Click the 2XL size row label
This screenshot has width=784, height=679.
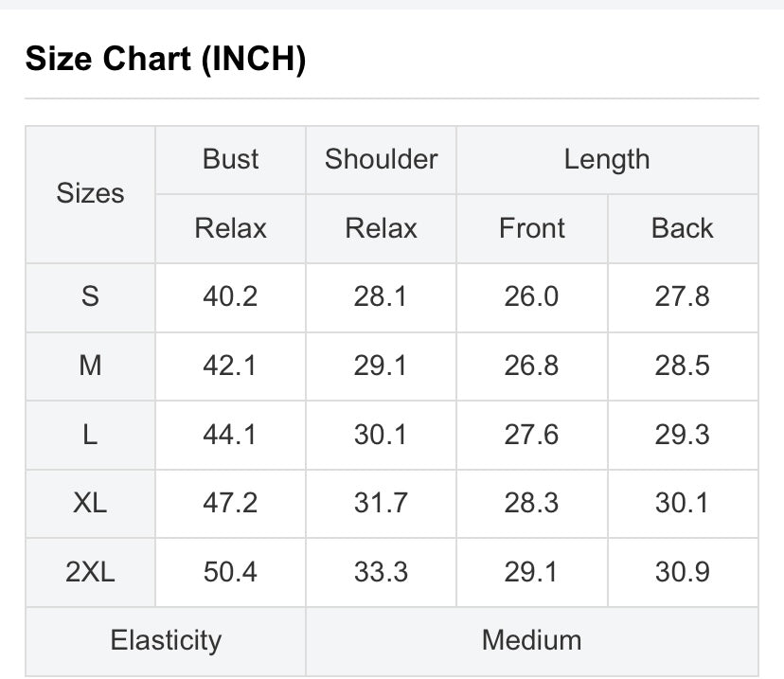91,572
